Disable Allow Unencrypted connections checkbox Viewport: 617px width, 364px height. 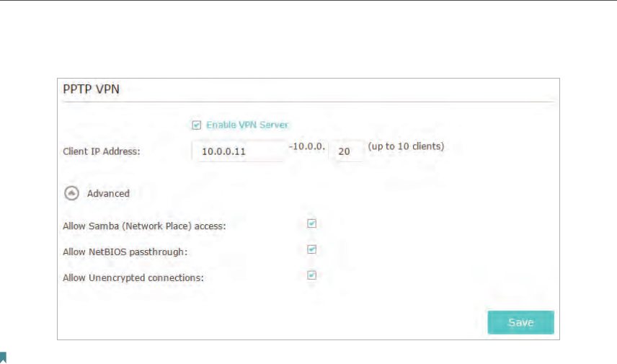click(312, 275)
